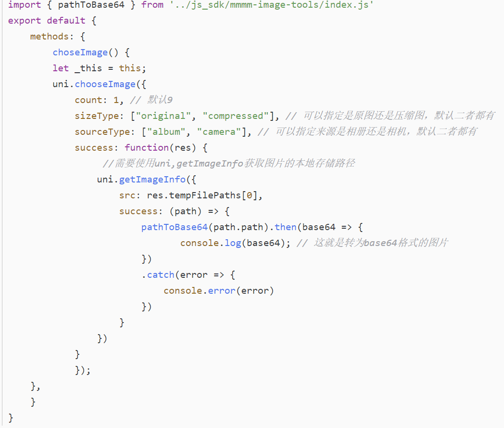Click the methods property name
The width and height of the screenshot is (504, 428).
(x=49, y=37)
